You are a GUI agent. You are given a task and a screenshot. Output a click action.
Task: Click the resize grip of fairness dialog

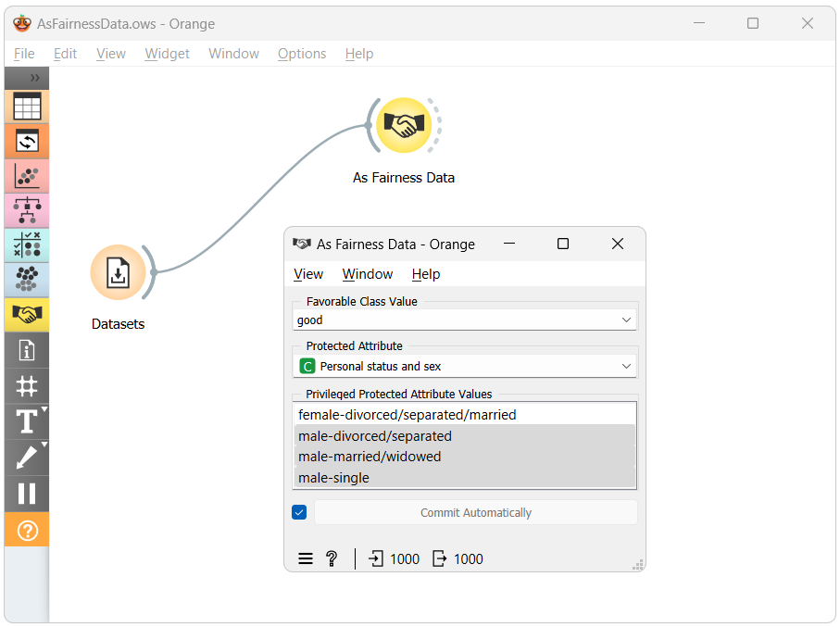(x=638, y=565)
